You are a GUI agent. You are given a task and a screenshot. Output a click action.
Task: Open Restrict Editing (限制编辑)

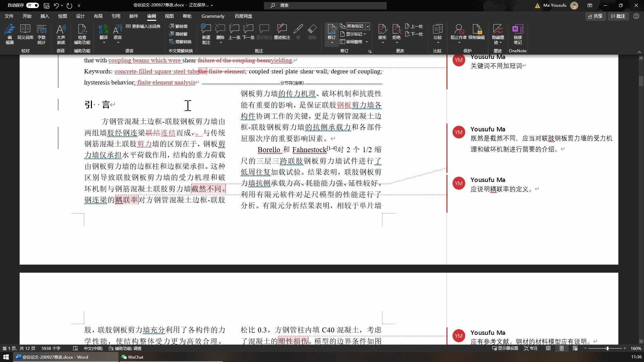point(477,32)
